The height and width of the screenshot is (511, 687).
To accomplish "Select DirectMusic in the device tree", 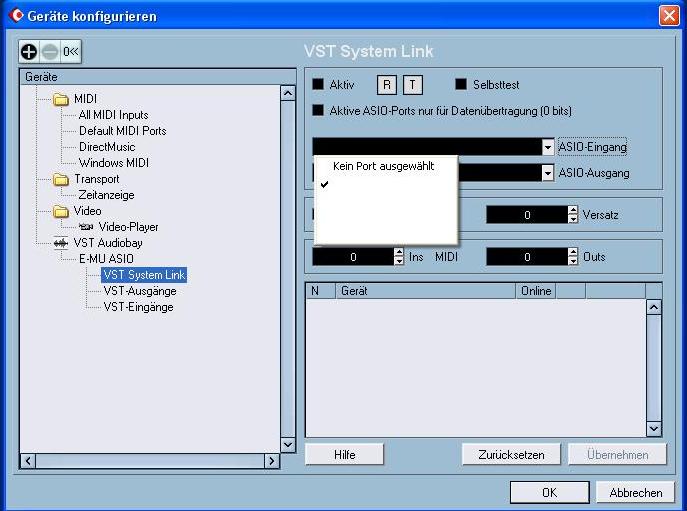I will [x=107, y=147].
